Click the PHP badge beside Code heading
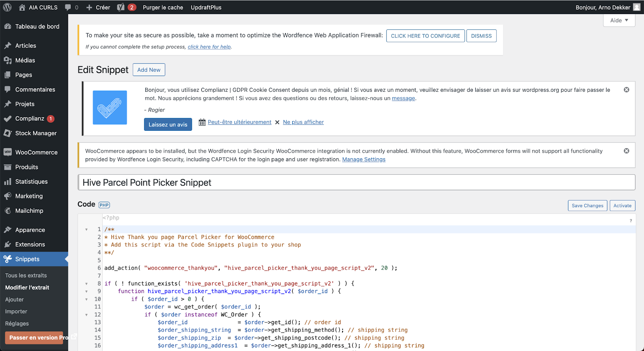This screenshot has width=644, height=351. (104, 205)
